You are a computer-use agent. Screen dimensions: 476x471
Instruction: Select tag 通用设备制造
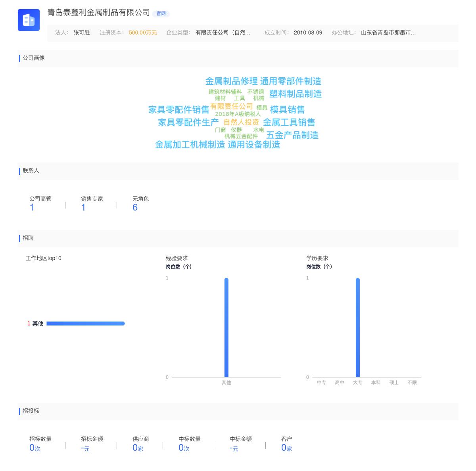(x=254, y=145)
